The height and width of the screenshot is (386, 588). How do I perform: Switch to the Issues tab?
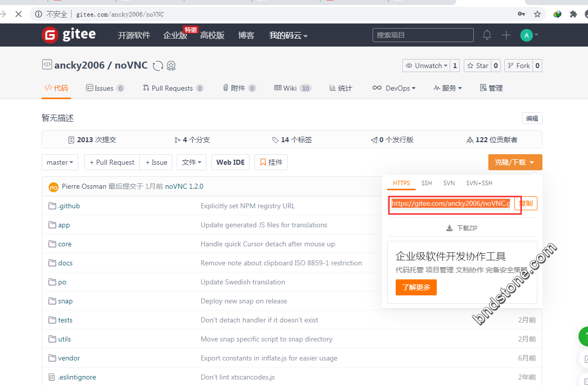105,88
